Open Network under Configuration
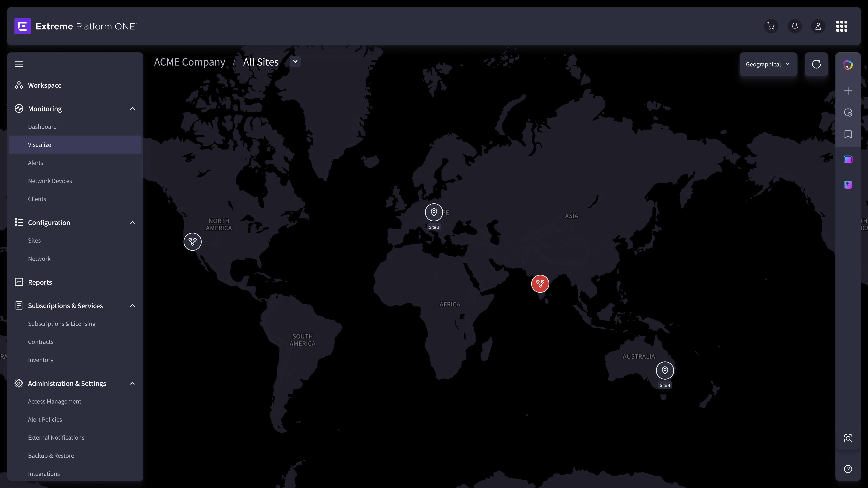The image size is (868, 488). point(39,259)
